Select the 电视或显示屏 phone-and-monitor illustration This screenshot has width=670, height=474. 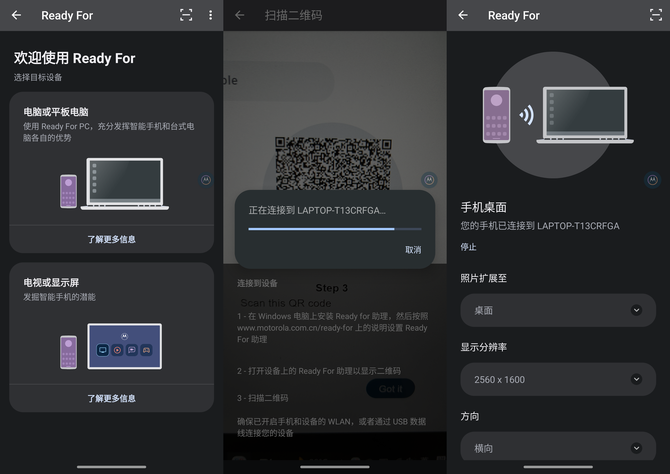pos(111,346)
